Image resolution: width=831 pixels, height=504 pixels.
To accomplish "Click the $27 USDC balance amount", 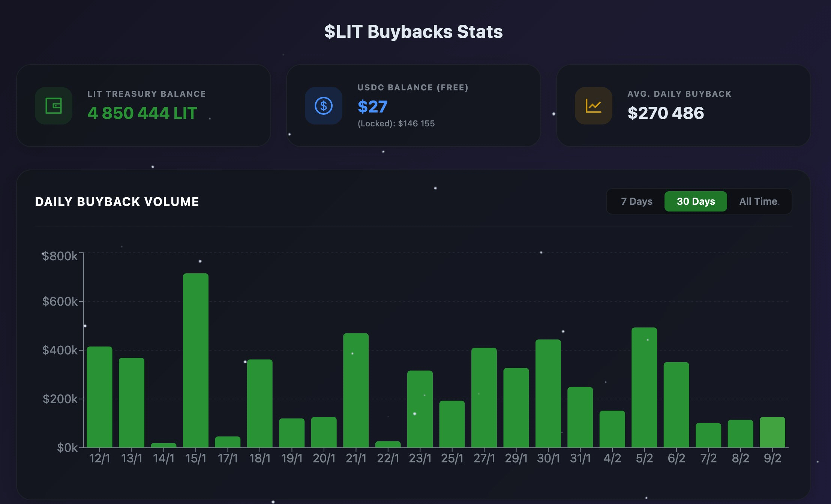I will click(372, 106).
